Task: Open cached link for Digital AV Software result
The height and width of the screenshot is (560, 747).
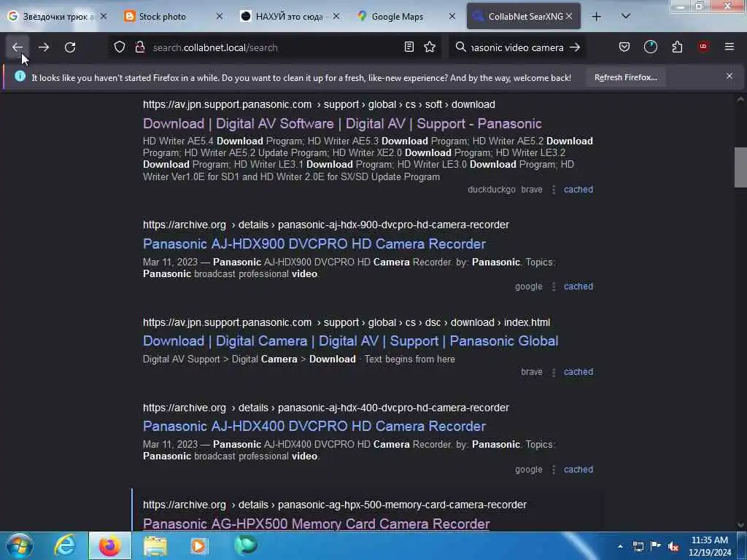Action: 578,189
